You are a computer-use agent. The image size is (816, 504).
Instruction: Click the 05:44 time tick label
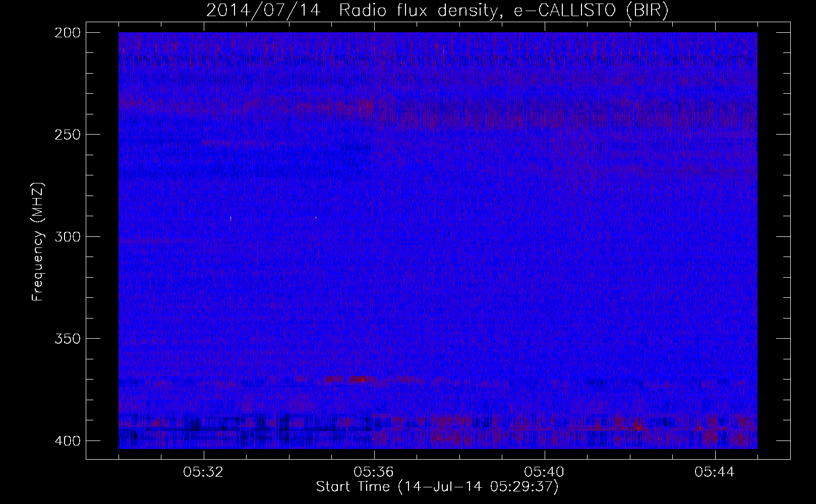coord(715,472)
